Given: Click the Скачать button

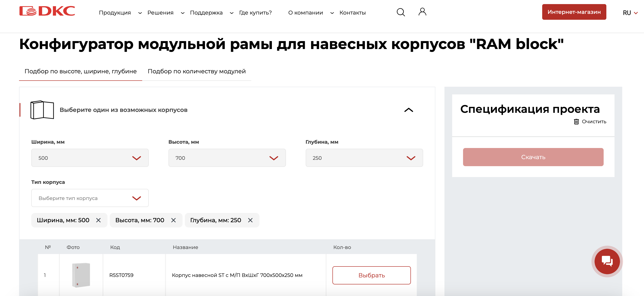Looking at the screenshot, I should pyautogui.click(x=533, y=157).
